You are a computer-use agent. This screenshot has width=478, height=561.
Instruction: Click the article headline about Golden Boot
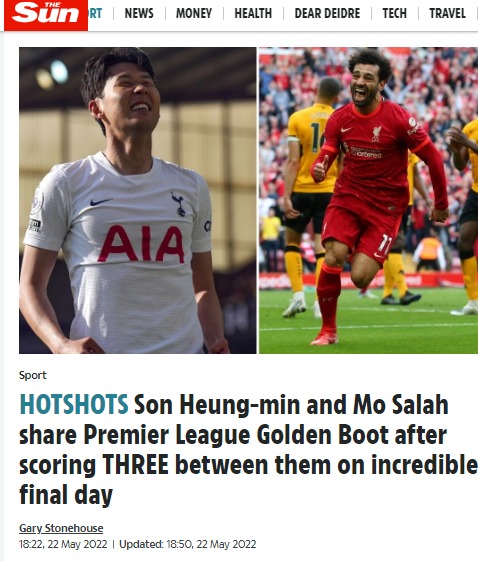(x=248, y=449)
